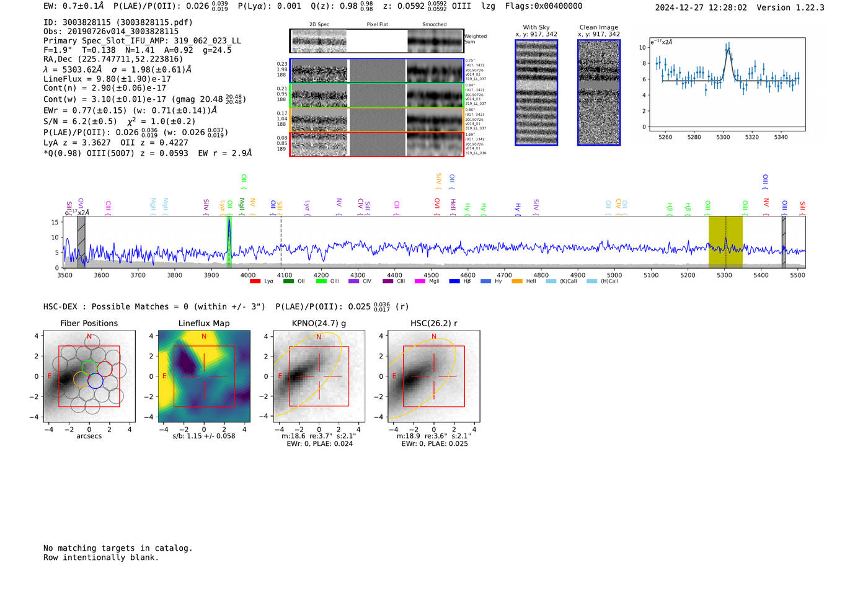868x591 pixels.
Task: Click the Primary Spec_Slot_IFU_AMP text
Action: click(x=142, y=41)
